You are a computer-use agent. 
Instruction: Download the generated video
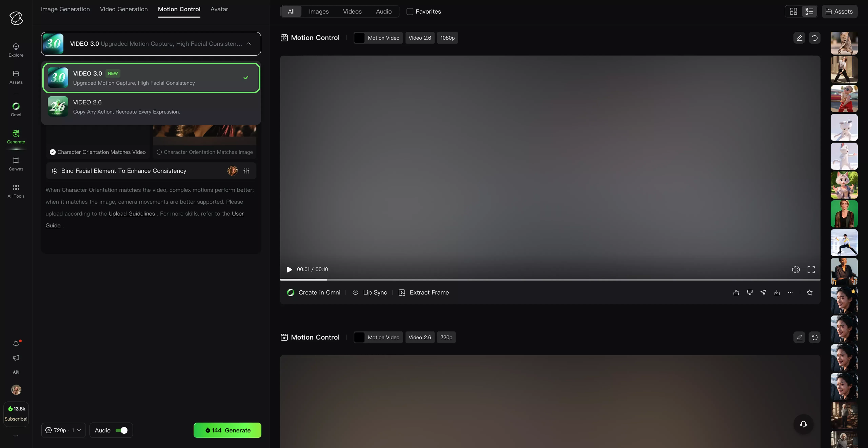click(x=776, y=292)
